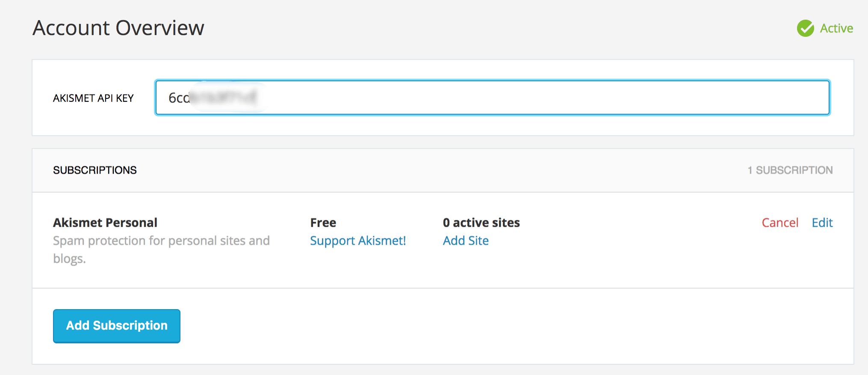Viewport: 868px width, 375px height.
Task: Click the Free price label
Action: tap(323, 223)
